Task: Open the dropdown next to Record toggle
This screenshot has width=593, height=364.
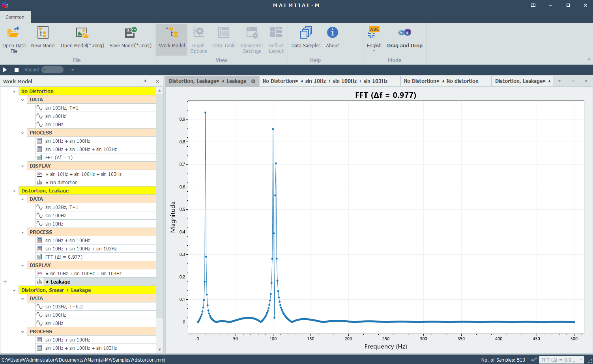Action: tap(73, 70)
